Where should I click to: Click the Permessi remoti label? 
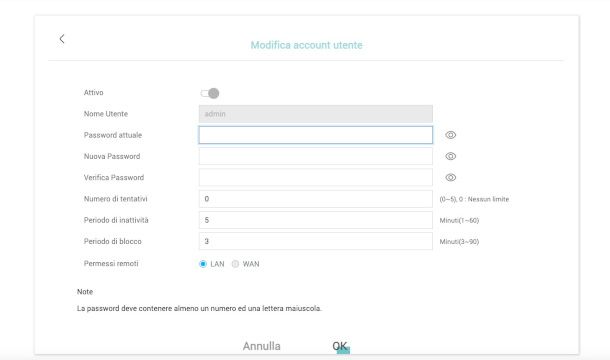point(111,263)
